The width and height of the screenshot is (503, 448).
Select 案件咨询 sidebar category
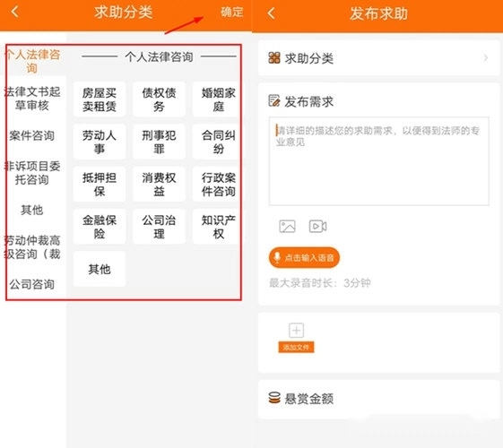[32, 135]
